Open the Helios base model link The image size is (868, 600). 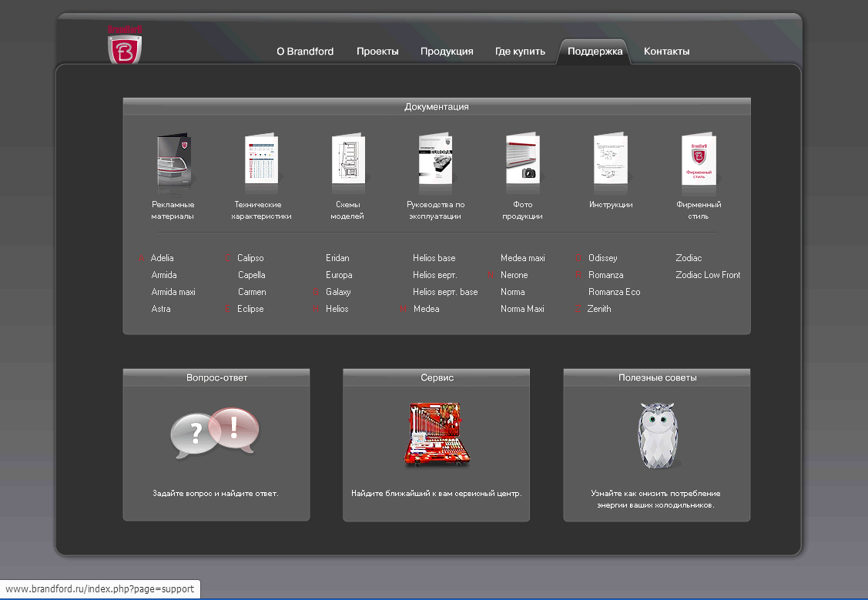(x=434, y=258)
